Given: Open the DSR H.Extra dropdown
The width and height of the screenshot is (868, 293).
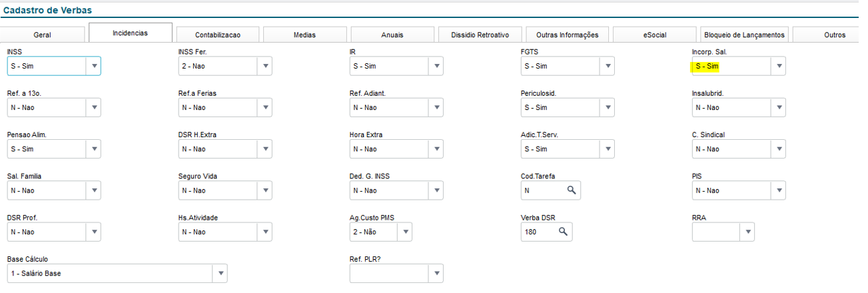Looking at the screenshot, I should click(x=265, y=149).
